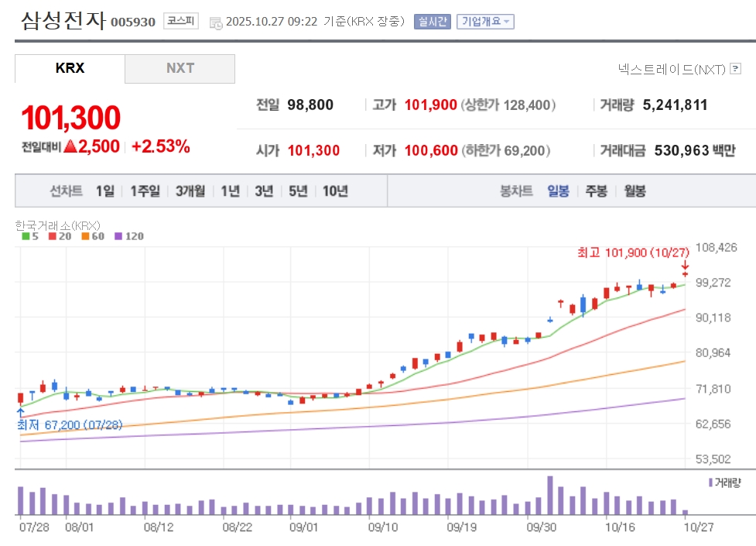
Task: Click the purple 거래량 legend icon
Action: click(x=710, y=482)
